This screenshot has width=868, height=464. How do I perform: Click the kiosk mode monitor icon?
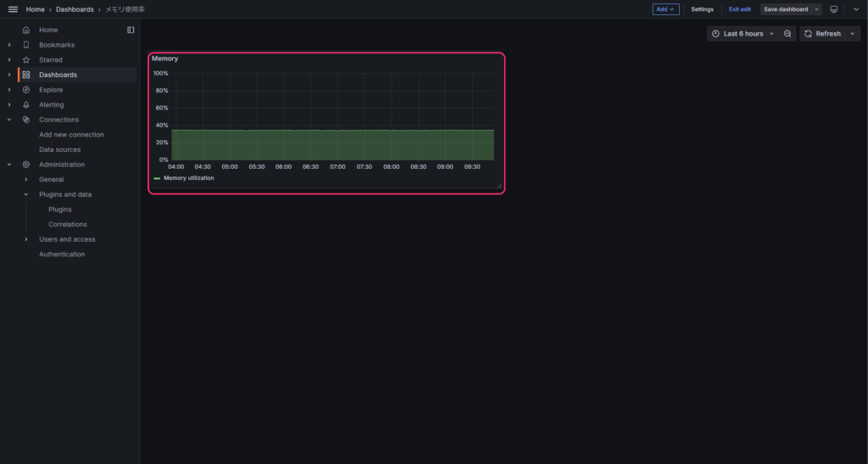(x=834, y=9)
